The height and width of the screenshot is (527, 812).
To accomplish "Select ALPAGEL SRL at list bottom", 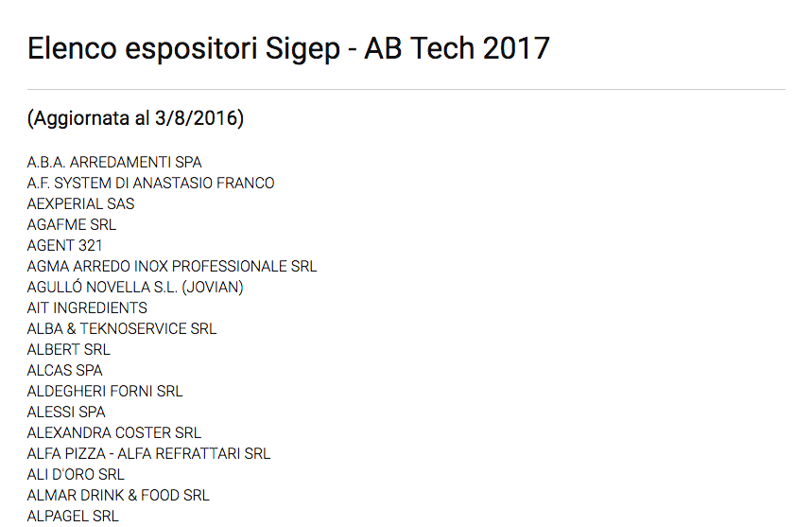I will click(73, 516).
